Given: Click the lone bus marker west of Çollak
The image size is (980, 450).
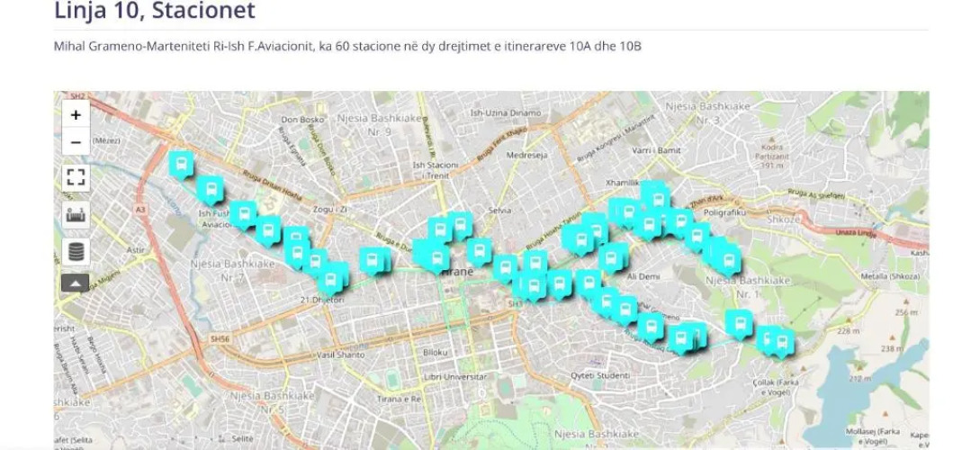Looking at the screenshot, I should tap(739, 324).
